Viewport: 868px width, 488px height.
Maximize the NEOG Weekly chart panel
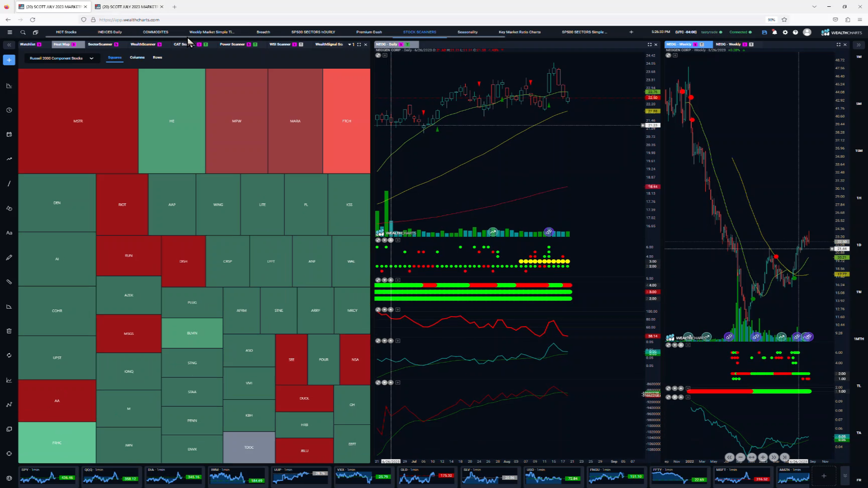[x=839, y=44]
